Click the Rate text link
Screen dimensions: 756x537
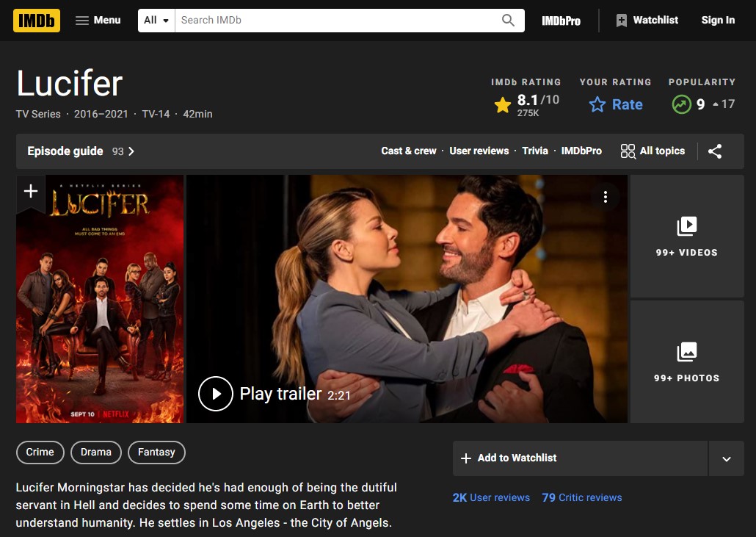(x=627, y=105)
